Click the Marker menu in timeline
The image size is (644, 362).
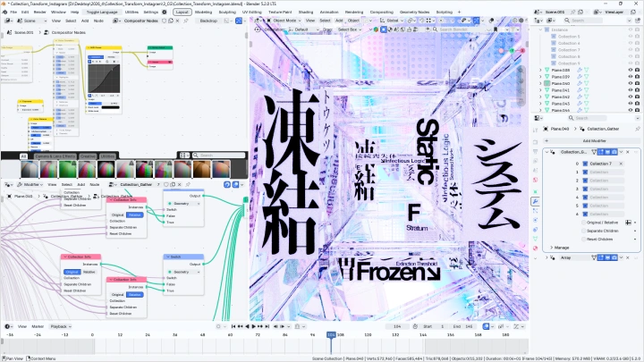(38, 327)
